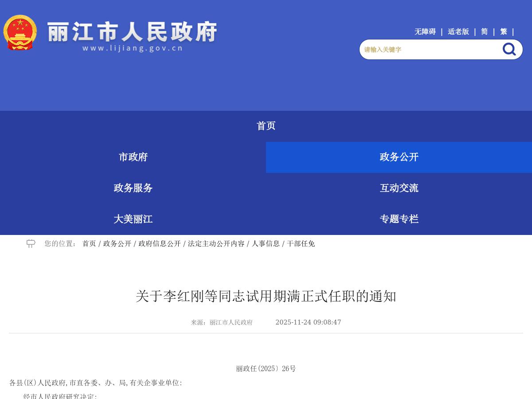
Task: Open 干部任免 from the breadcrumb trail
Action: tap(300, 243)
